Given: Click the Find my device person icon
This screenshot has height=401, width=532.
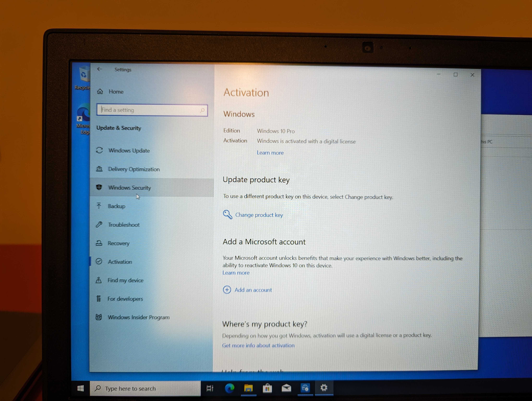Looking at the screenshot, I should pyautogui.click(x=99, y=280).
